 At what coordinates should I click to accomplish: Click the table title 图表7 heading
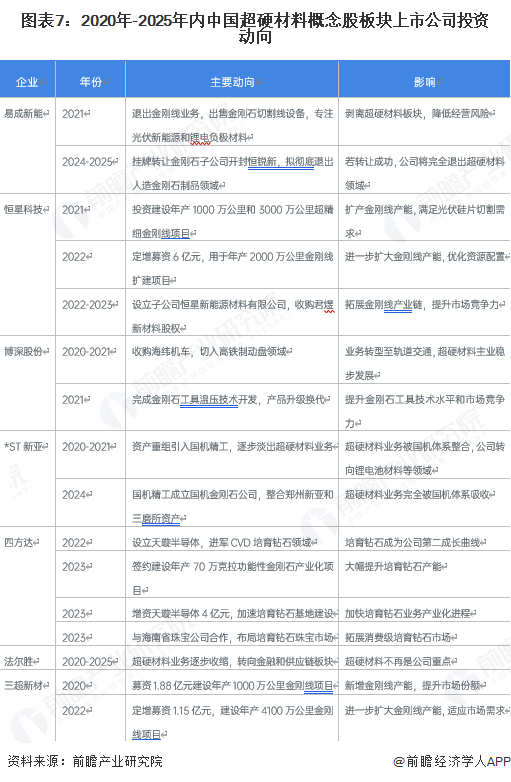[x=255, y=27]
